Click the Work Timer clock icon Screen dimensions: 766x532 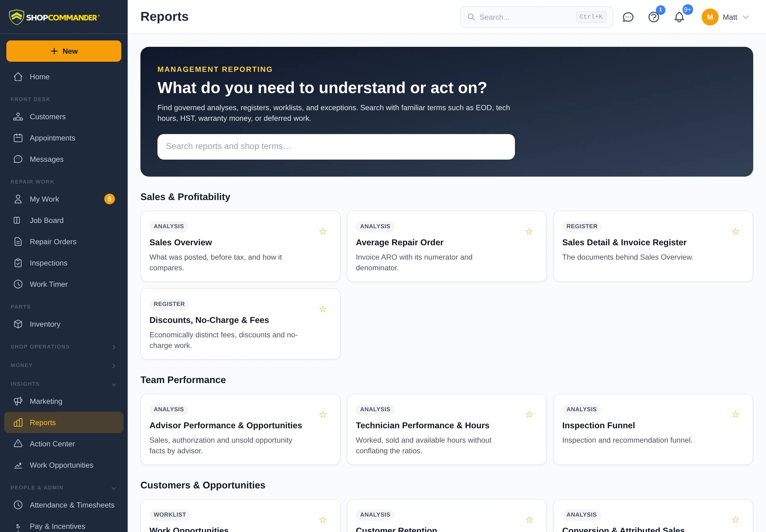pyautogui.click(x=18, y=284)
